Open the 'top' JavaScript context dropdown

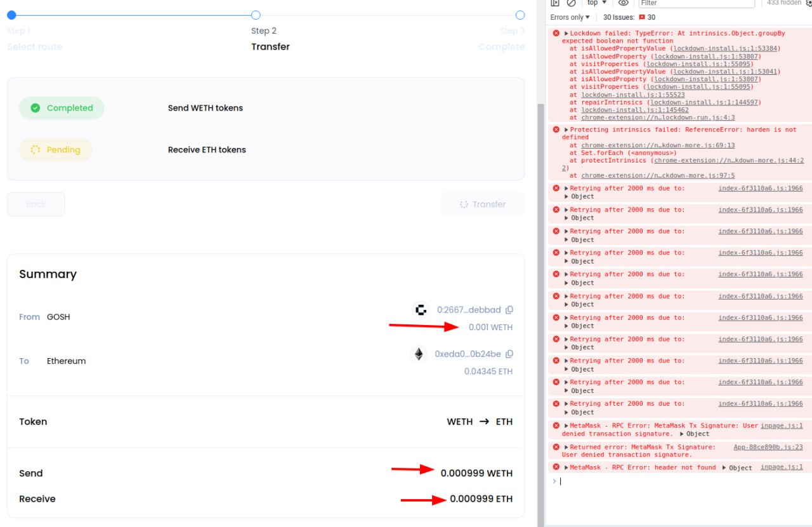coord(596,3)
